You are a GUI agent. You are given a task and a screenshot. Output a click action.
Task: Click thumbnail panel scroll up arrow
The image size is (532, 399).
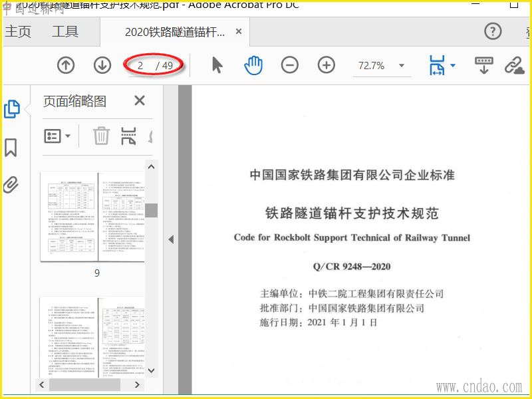152,167
